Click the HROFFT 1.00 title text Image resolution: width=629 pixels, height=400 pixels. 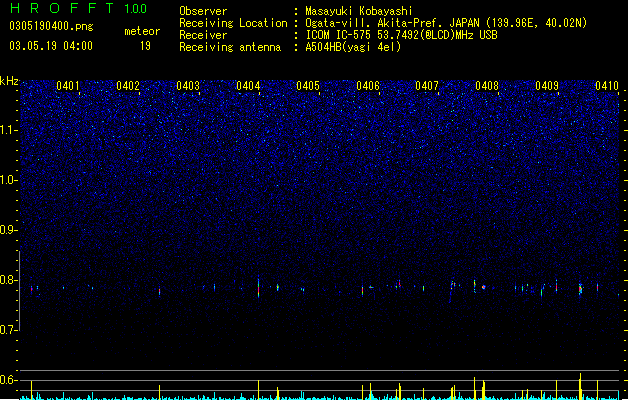[x=79, y=8]
